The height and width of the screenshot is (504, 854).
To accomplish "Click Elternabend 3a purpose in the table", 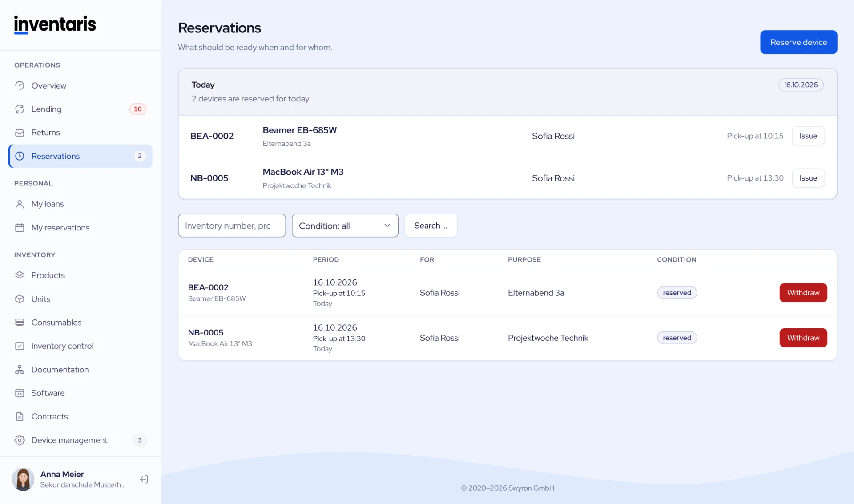I will click(x=536, y=293).
